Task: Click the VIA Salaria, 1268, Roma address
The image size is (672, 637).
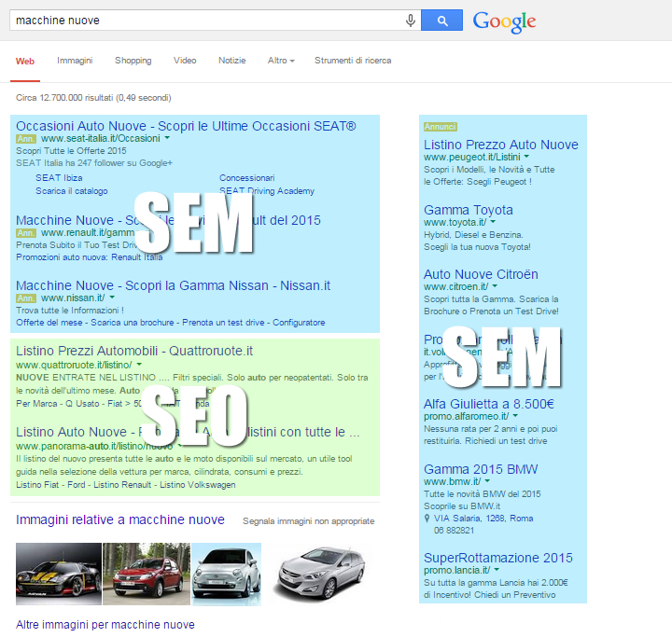Action: [483, 519]
